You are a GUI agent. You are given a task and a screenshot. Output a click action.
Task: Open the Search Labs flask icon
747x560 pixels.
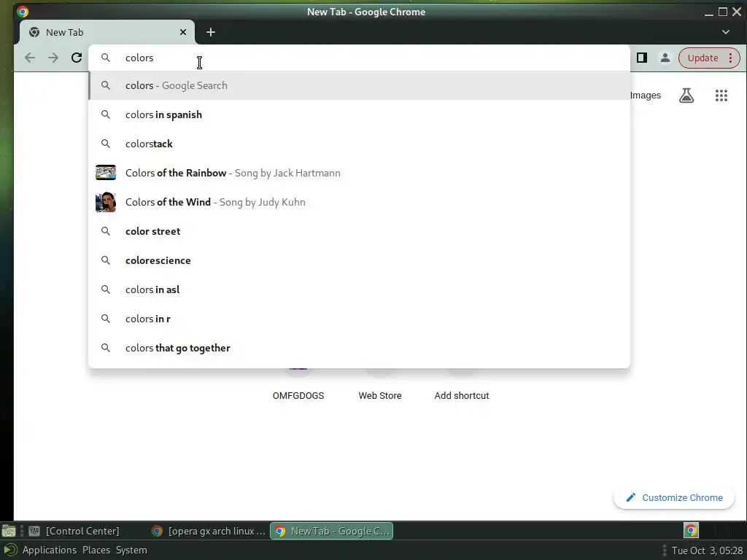pos(686,96)
